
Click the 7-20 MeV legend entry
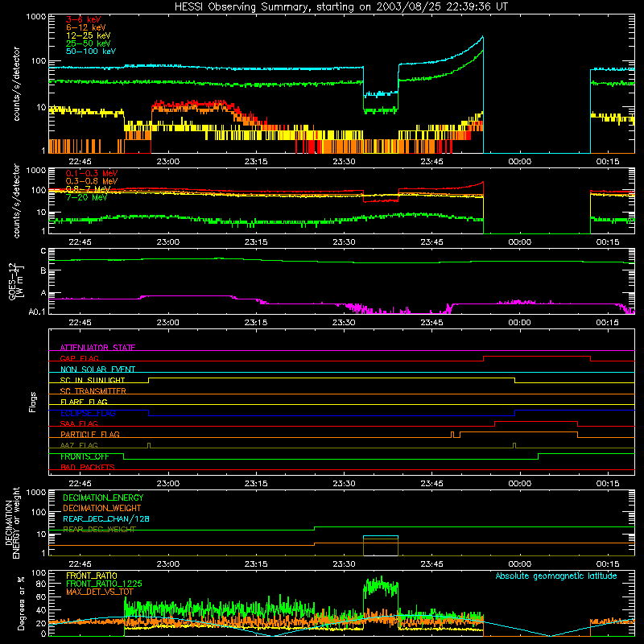[x=86, y=197]
